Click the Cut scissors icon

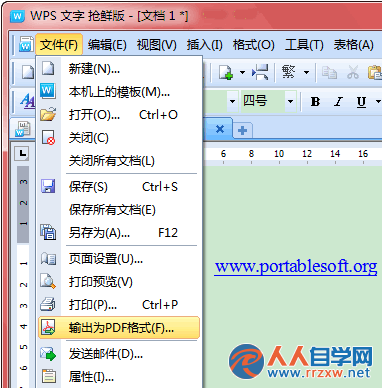click(x=353, y=72)
